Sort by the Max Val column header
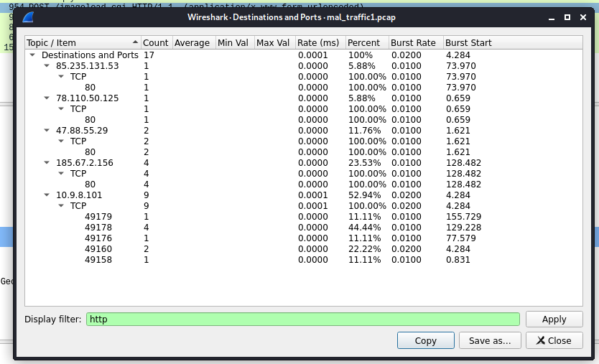The width and height of the screenshot is (599, 364). (x=275, y=43)
